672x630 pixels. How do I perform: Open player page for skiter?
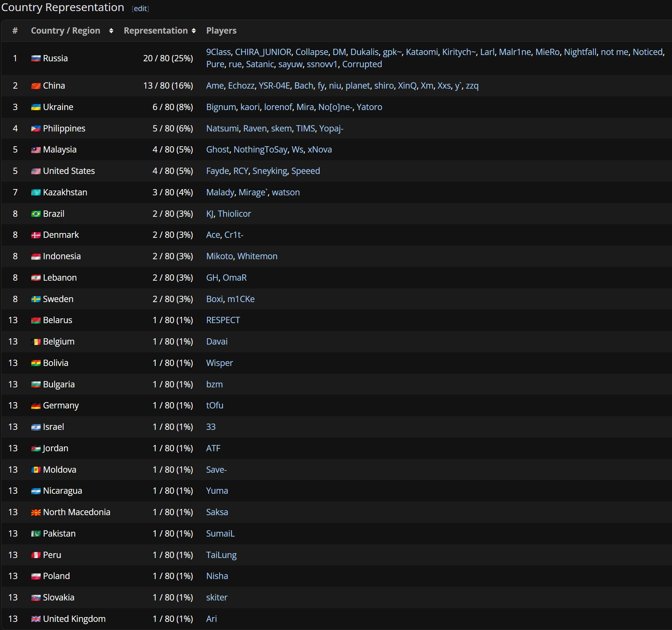(217, 598)
